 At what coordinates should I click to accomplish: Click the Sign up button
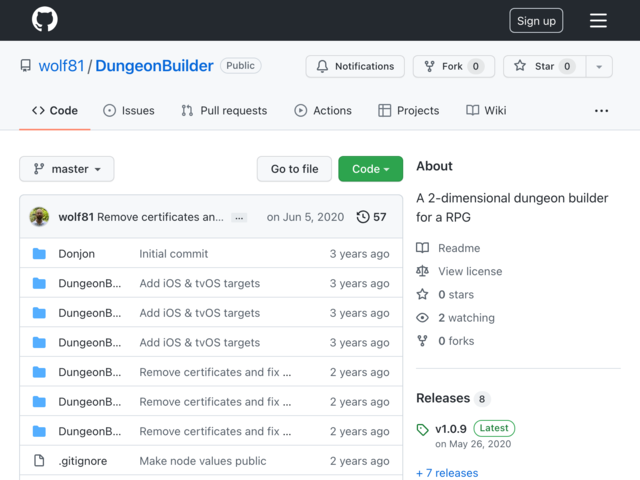pos(536,20)
